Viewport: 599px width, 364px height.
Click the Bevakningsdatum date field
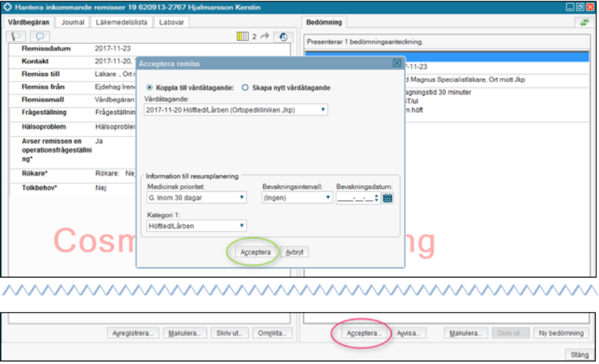click(x=355, y=198)
